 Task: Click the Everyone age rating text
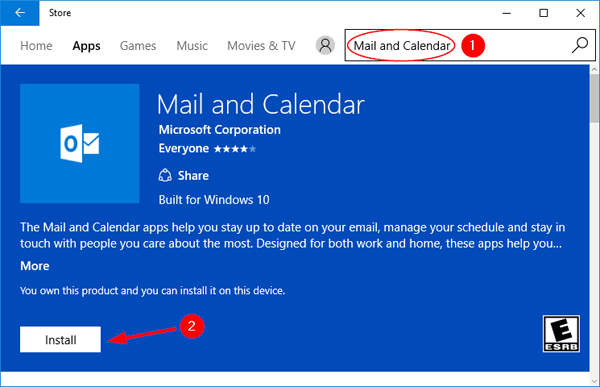tap(184, 149)
